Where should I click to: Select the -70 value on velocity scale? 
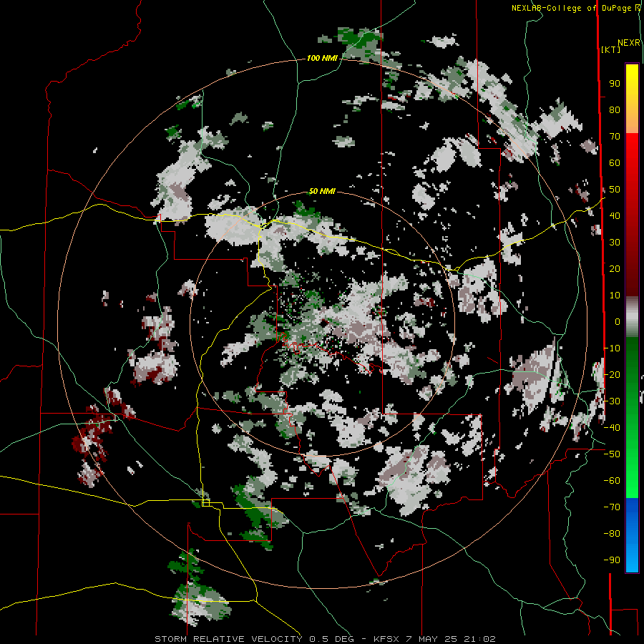click(612, 507)
